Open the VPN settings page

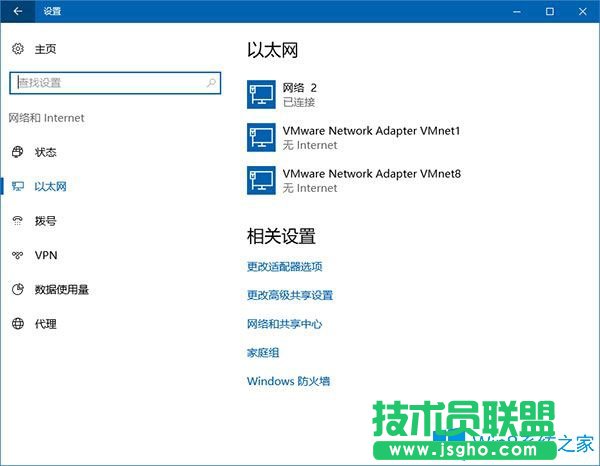coord(46,255)
